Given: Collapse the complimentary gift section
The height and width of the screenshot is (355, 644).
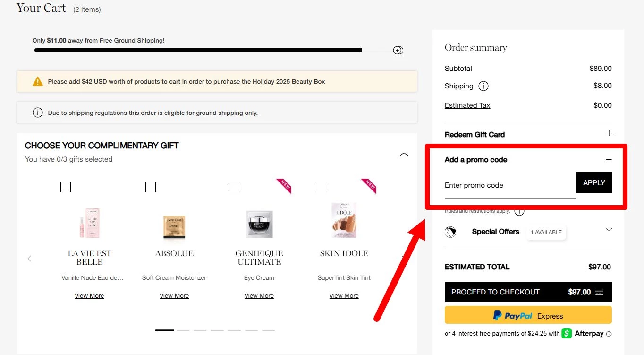Looking at the screenshot, I should (404, 154).
